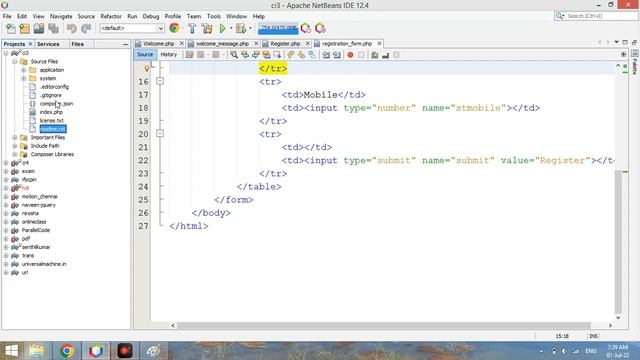The height and width of the screenshot is (360, 640).
Task: Switch to the Services panel tab
Action: tap(48, 44)
